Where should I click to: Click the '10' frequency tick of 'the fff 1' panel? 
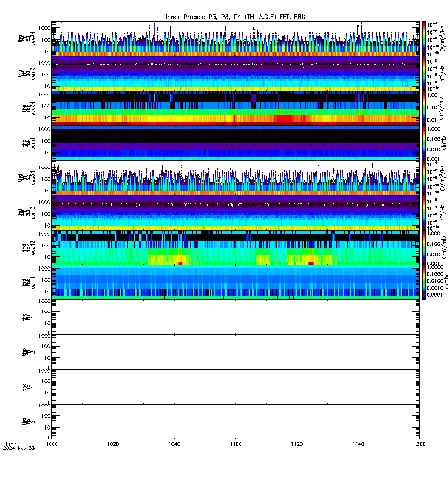click(47, 323)
